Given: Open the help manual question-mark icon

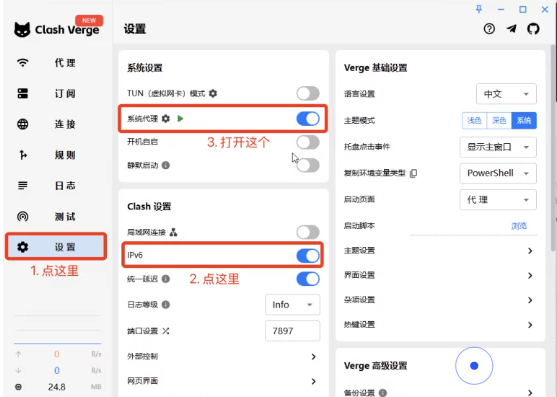Looking at the screenshot, I should [489, 29].
